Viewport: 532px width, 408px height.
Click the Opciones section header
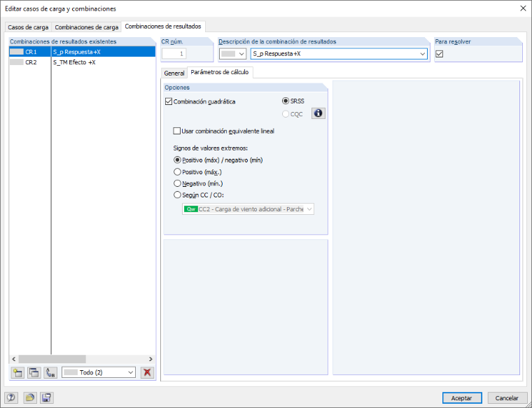point(246,87)
